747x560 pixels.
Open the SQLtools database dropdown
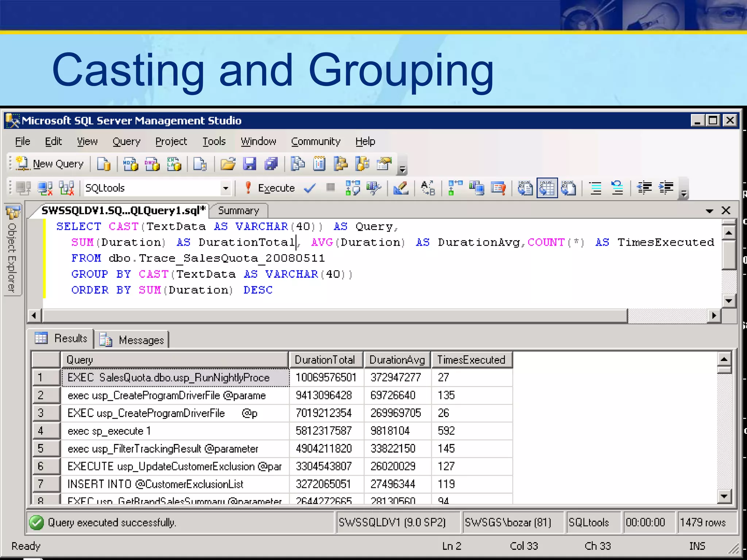[225, 188]
